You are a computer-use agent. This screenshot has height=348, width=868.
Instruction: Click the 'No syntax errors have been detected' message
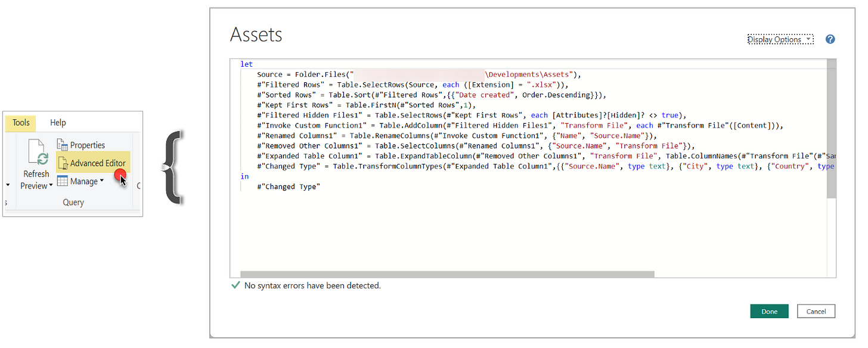pos(312,285)
